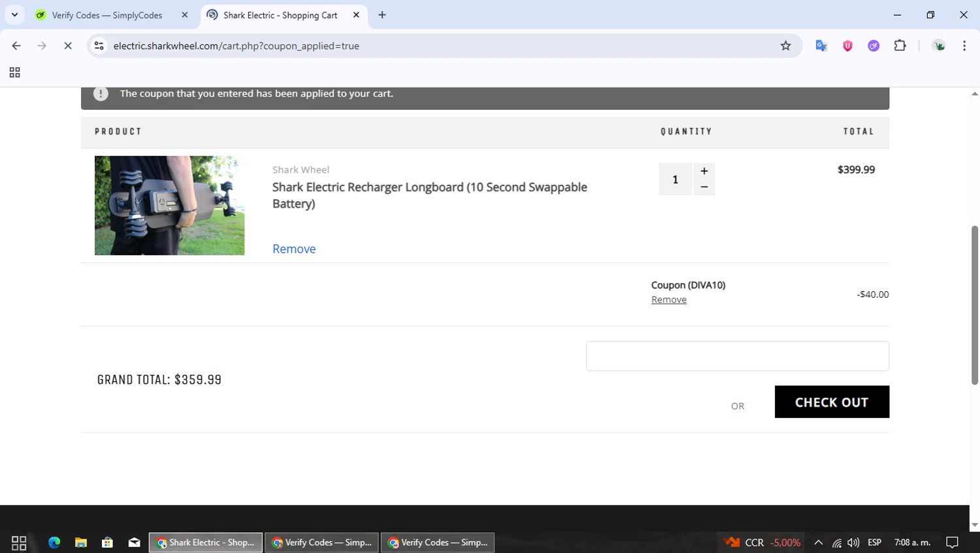980x553 pixels.
Task: Open a new browser tab
Action: click(382, 15)
